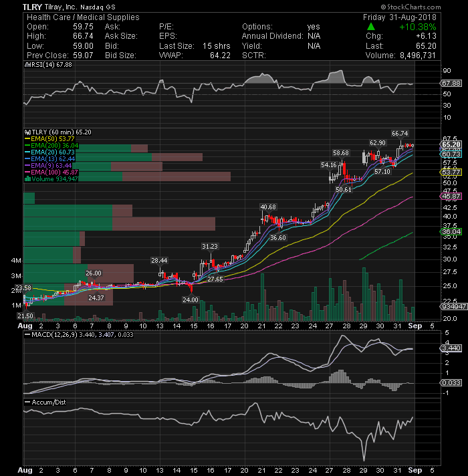Click the candlestick icon before TLRY (60 min)
The image size is (468, 476).
pos(27,132)
